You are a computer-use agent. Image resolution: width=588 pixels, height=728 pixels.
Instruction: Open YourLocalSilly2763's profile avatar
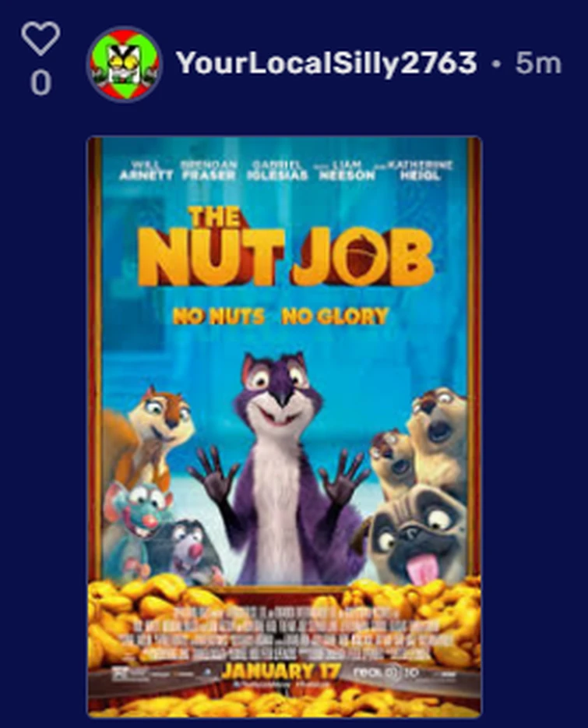pyautogui.click(x=125, y=64)
